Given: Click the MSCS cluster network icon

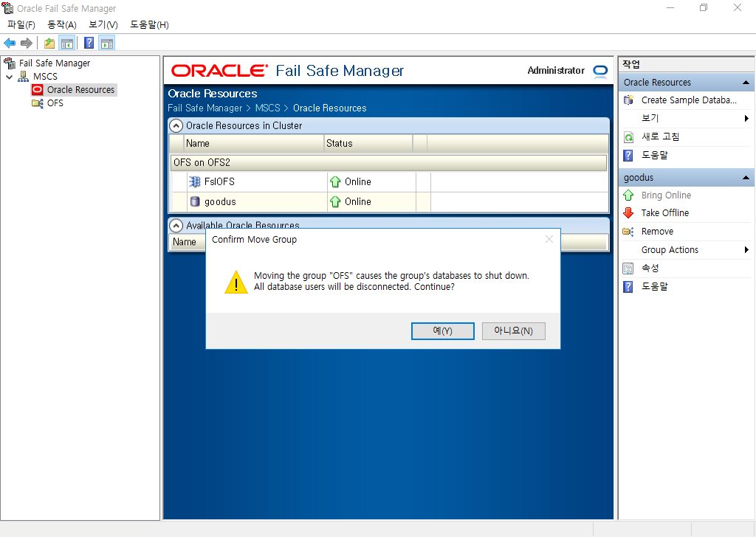Looking at the screenshot, I should pyautogui.click(x=23, y=77).
